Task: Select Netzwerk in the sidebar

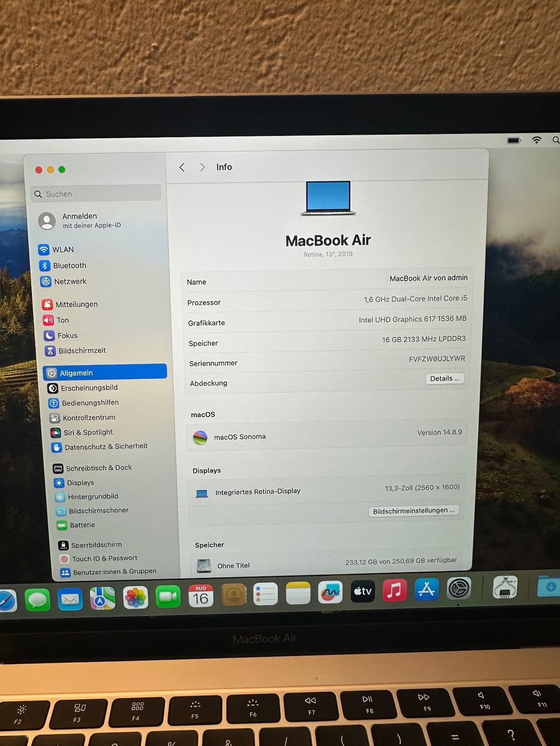Action: click(x=64, y=281)
